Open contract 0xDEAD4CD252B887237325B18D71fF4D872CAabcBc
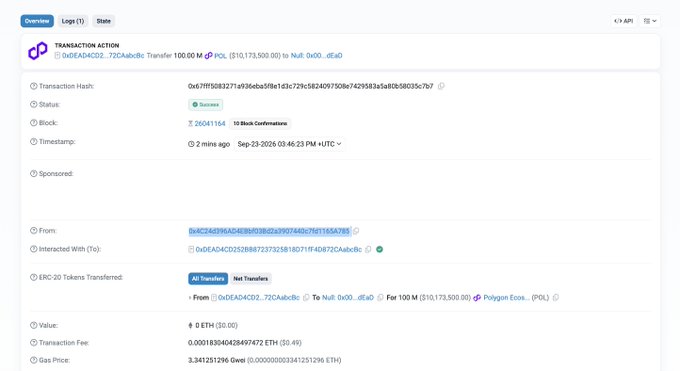The width and height of the screenshot is (680, 371). tap(278, 250)
